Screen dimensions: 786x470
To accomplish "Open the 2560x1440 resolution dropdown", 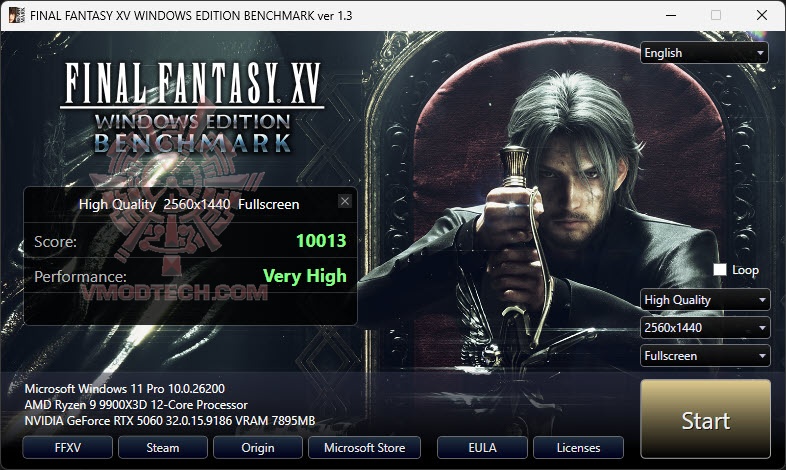I will 705,328.
